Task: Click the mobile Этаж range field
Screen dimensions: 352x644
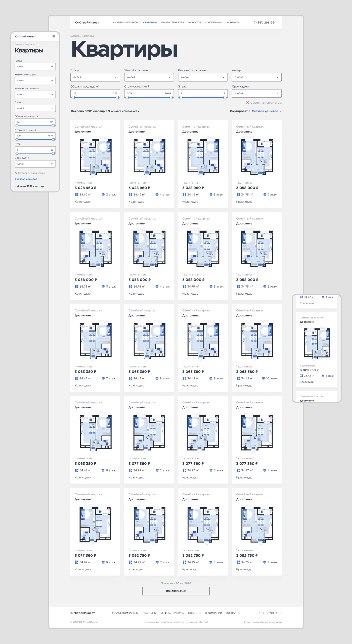Action: [x=35, y=150]
